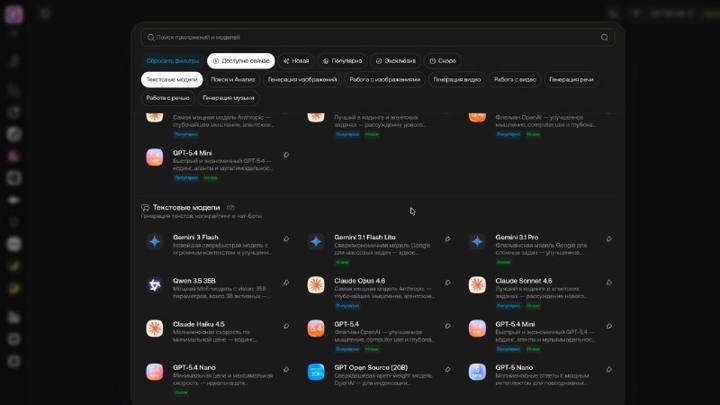The image size is (720, 405).
Task: Open the GPT Open Source (20B) icon
Action: pos(316,372)
